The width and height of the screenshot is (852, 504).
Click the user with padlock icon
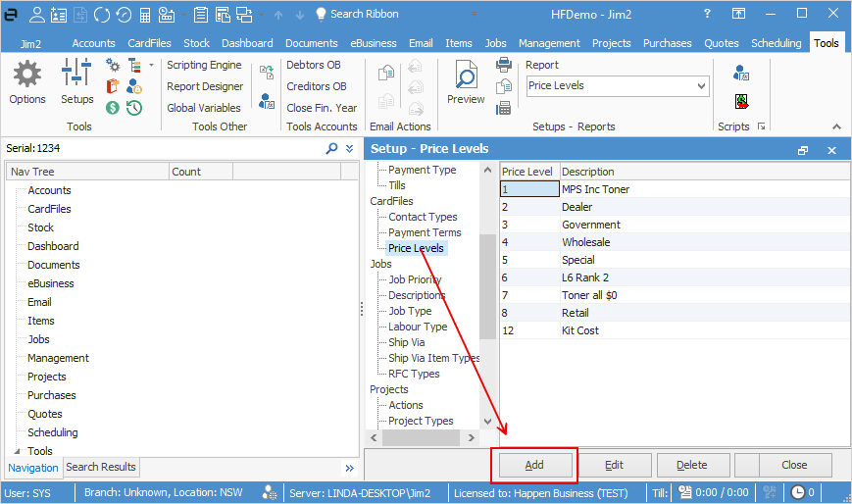tap(134, 86)
